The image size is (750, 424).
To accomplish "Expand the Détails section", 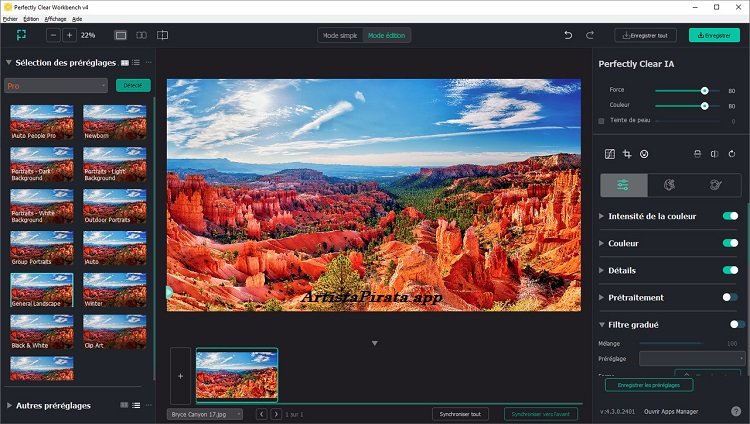I will coord(601,270).
